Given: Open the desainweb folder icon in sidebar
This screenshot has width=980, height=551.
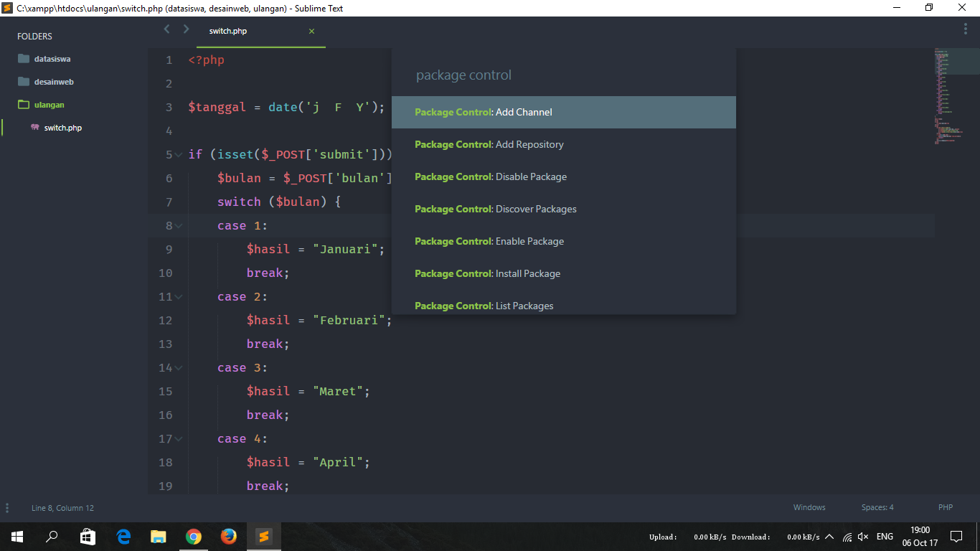Looking at the screenshot, I should tap(24, 82).
